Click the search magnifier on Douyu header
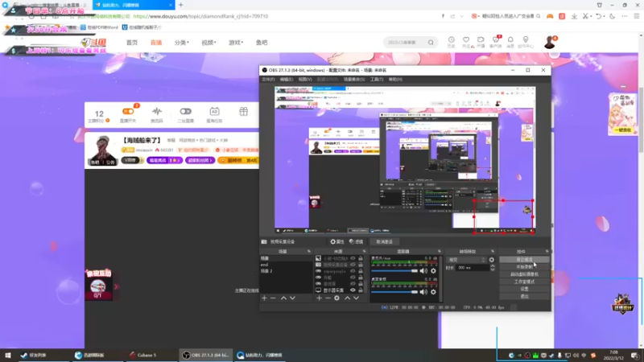644x362 pixels. tap(431, 43)
